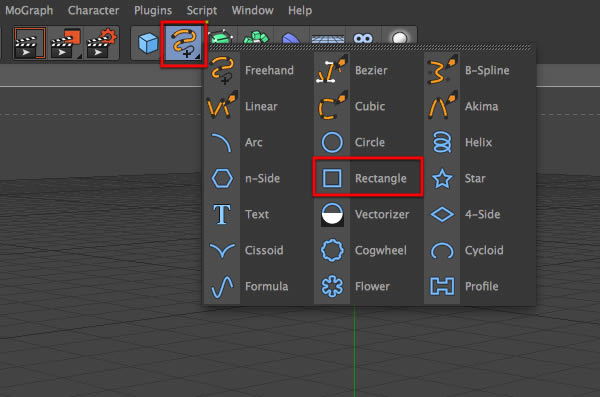This screenshot has width=600, height=397.
Task: Click Render View clapperboard icon
Action: click(x=30, y=43)
